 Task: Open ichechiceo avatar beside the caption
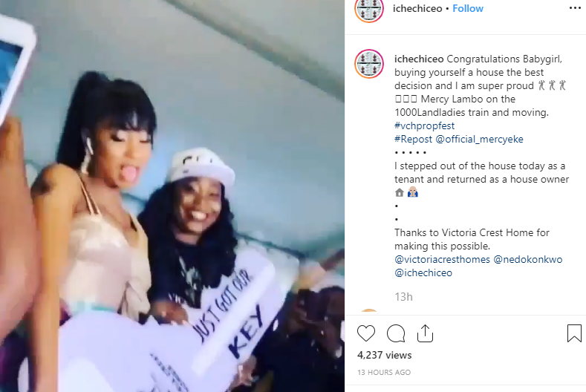tap(369, 64)
